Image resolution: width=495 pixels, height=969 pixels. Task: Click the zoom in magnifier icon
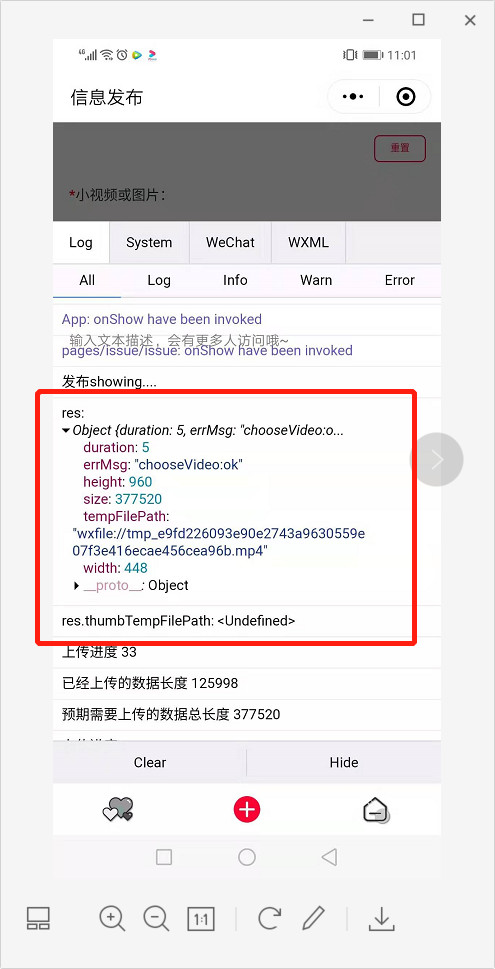(x=112, y=918)
